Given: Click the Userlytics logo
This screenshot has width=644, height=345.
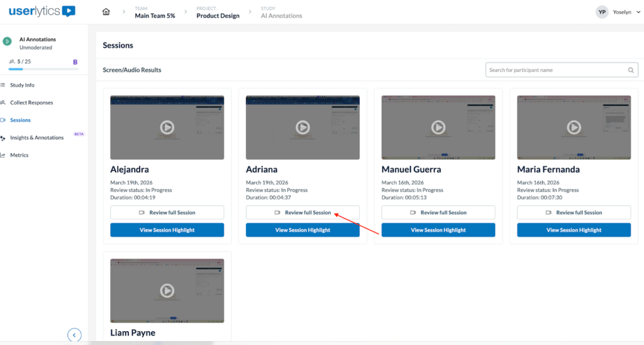Looking at the screenshot, I should pos(42,11).
